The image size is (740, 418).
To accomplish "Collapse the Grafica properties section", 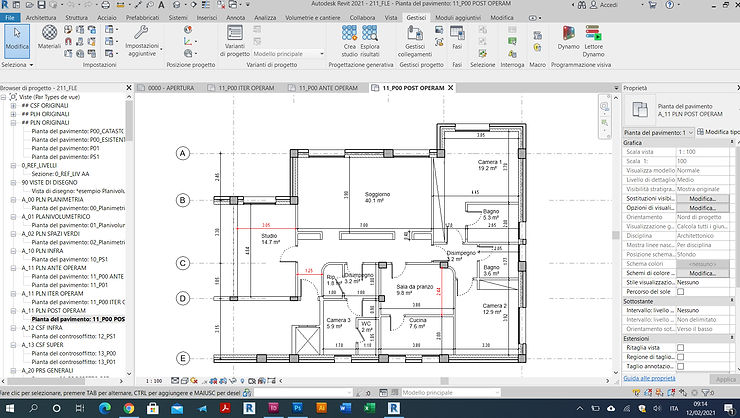I will pos(732,142).
